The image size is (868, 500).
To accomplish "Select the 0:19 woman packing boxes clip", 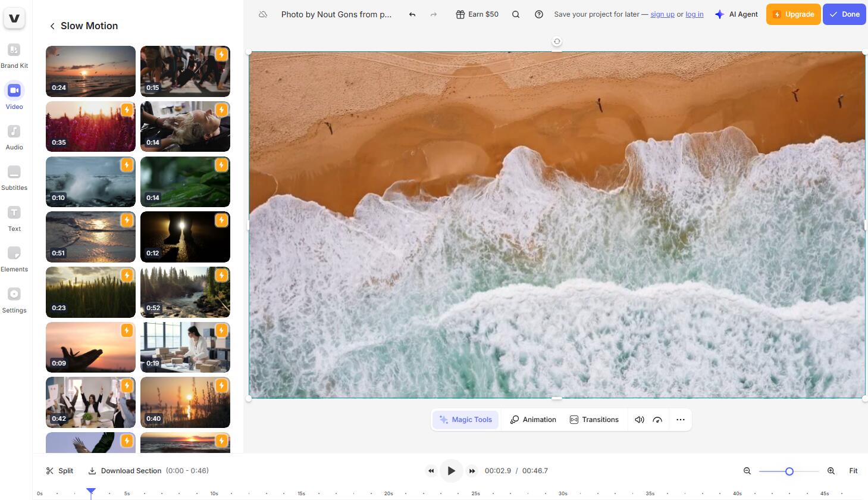I will click(185, 348).
